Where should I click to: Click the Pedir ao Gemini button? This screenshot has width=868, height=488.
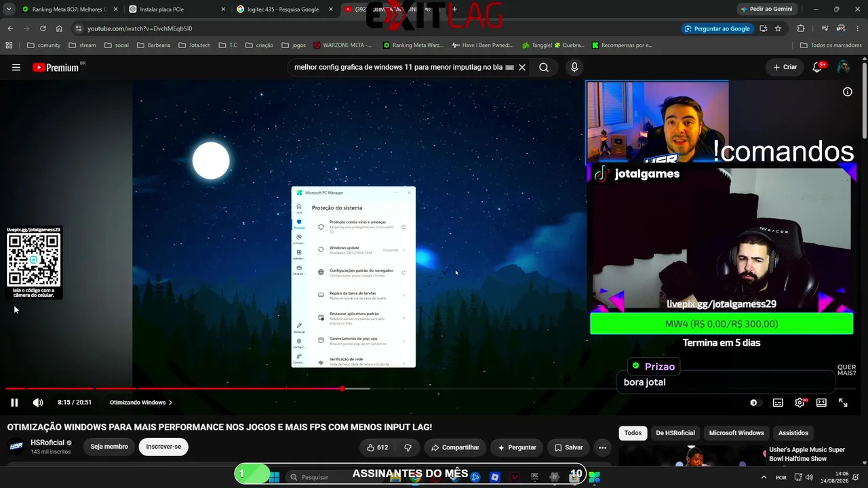(x=766, y=9)
